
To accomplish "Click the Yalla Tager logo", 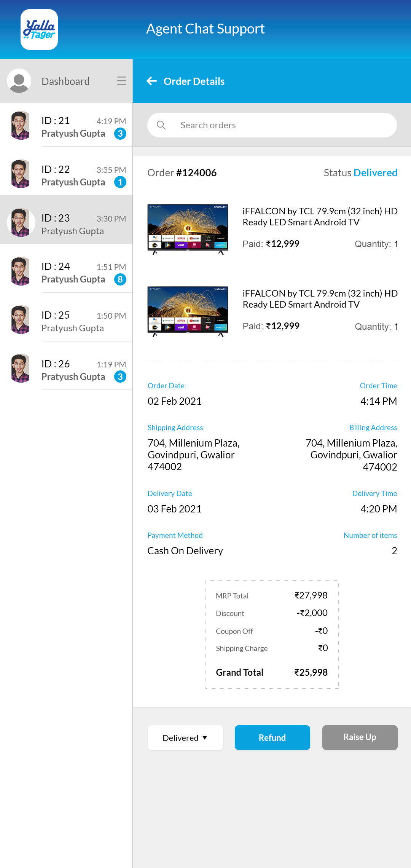I will [x=39, y=30].
